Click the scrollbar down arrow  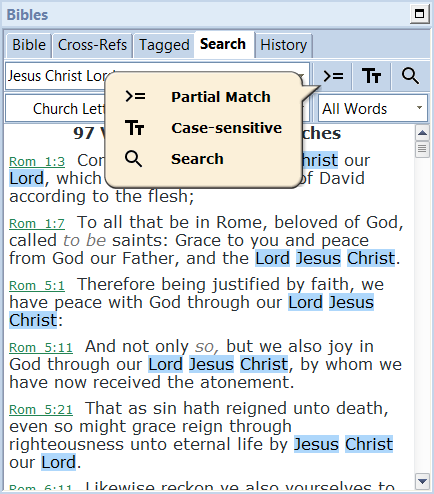[422, 481]
